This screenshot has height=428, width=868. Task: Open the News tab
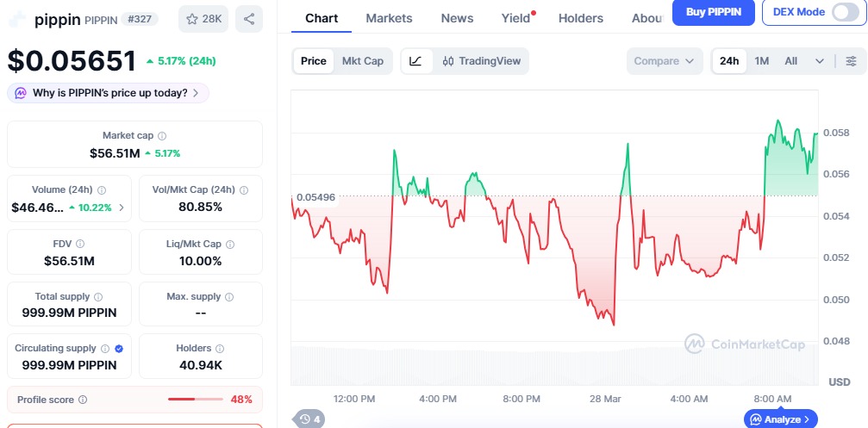click(457, 18)
